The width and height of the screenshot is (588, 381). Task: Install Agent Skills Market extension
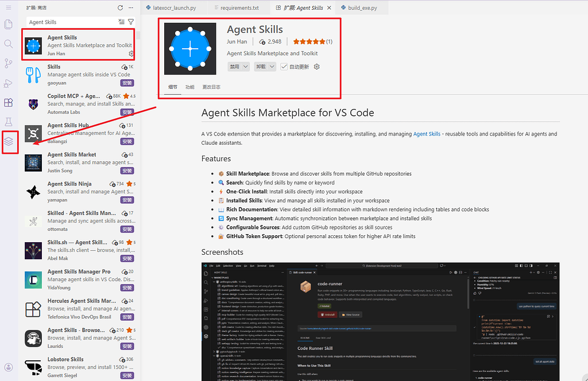click(x=127, y=170)
